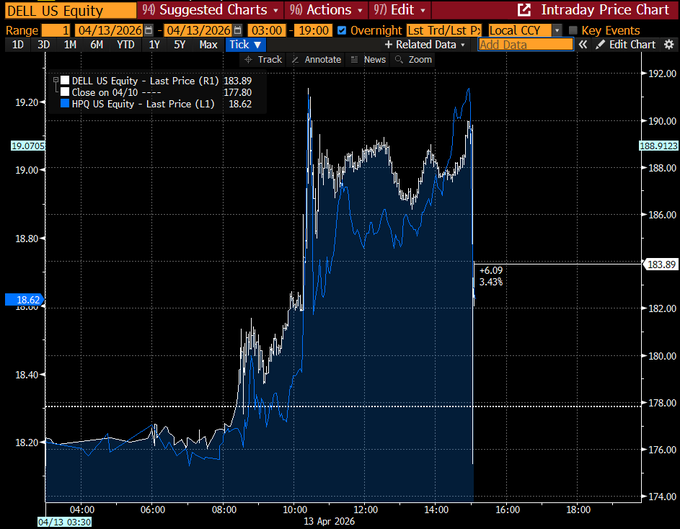The width and height of the screenshot is (680, 529).
Task: Click the 04/13 03:30 time label
Action: pyautogui.click(x=64, y=522)
